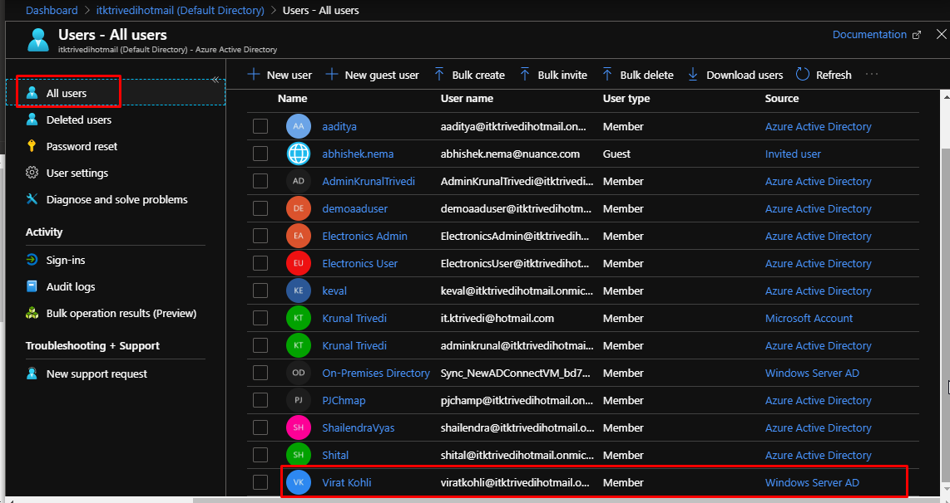Open Diagnose and solve problems wrench icon
The height and width of the screenshot is (503, 950).
[32, 200]
